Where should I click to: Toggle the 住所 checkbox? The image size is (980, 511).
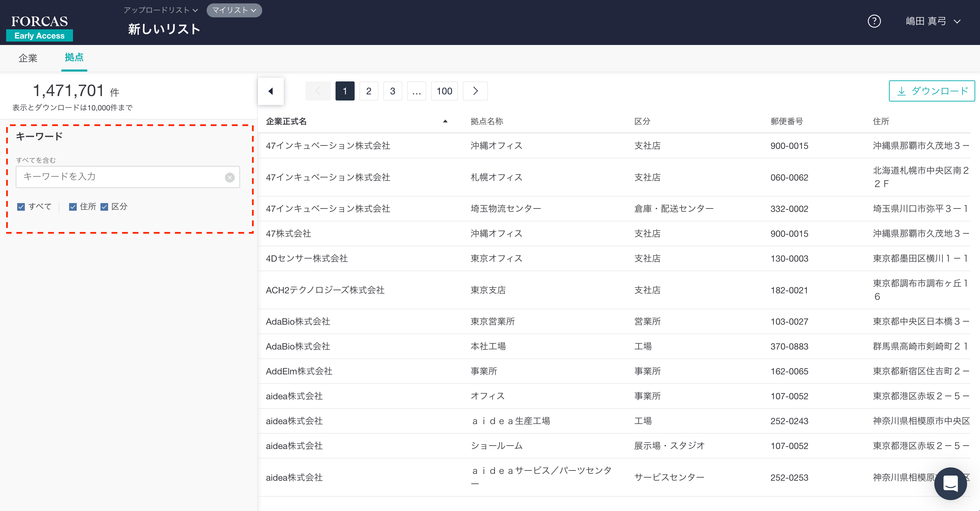(73, 207)
